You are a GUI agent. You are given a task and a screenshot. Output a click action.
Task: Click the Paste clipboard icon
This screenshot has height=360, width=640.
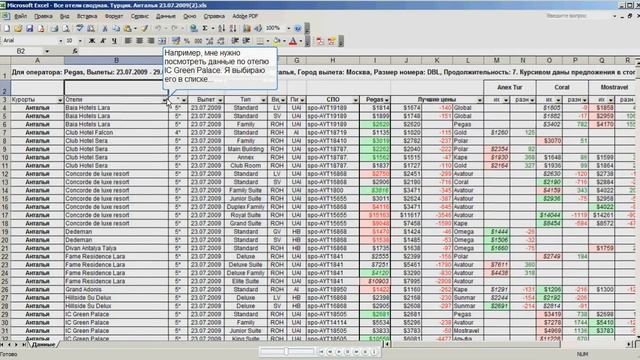point(128,28)
